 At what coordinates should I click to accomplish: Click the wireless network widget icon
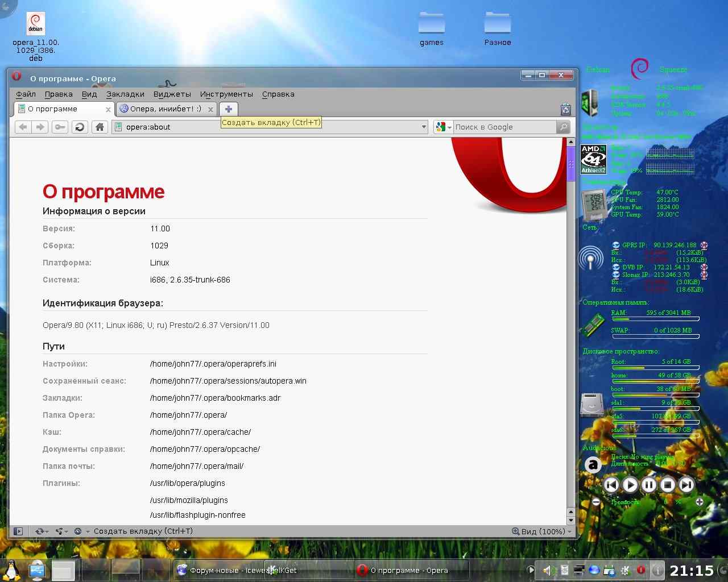tap(591, 259)
